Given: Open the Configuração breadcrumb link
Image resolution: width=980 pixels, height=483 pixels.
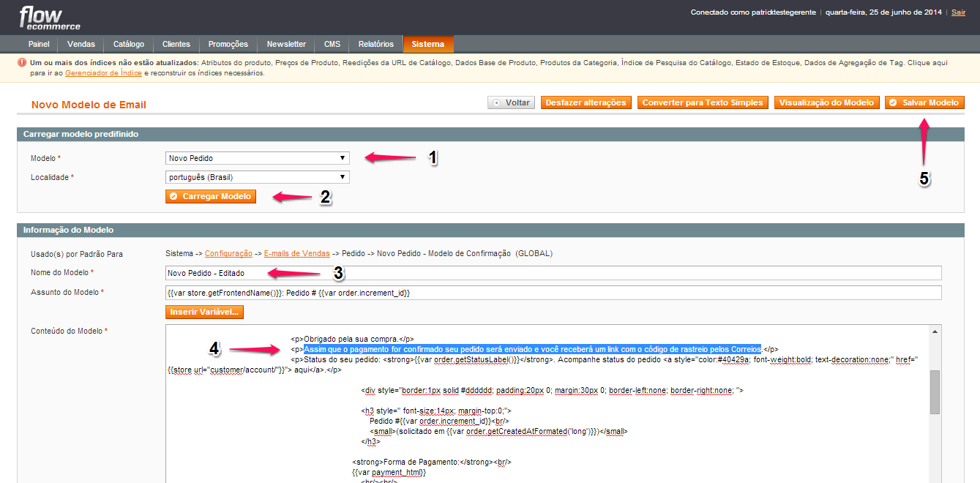Looking at the screenshot, I should [x=228, y=253].
